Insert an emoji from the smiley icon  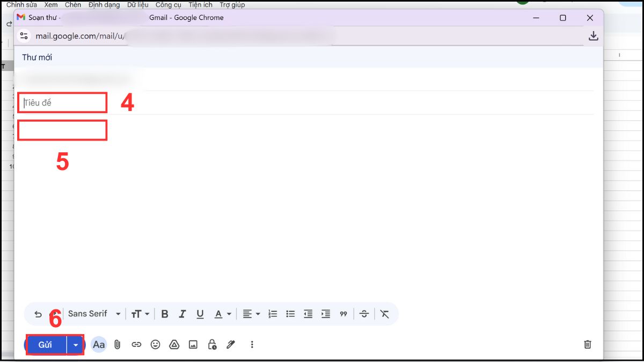(155, 345)
